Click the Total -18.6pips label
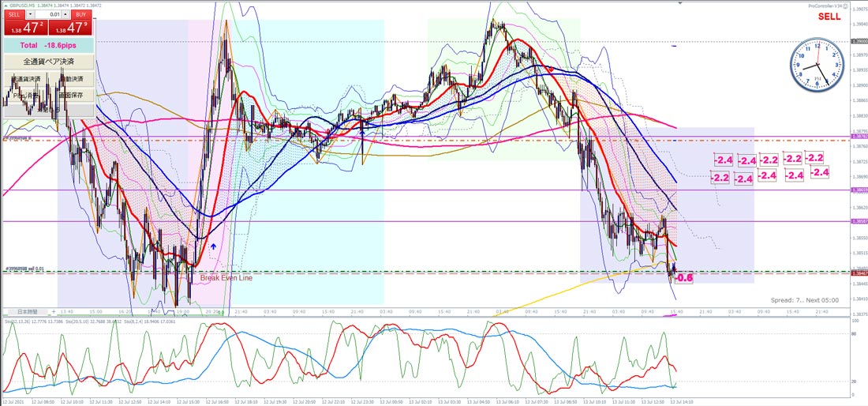The height and width of the screenshot is (406, 868). pos(49,45)
